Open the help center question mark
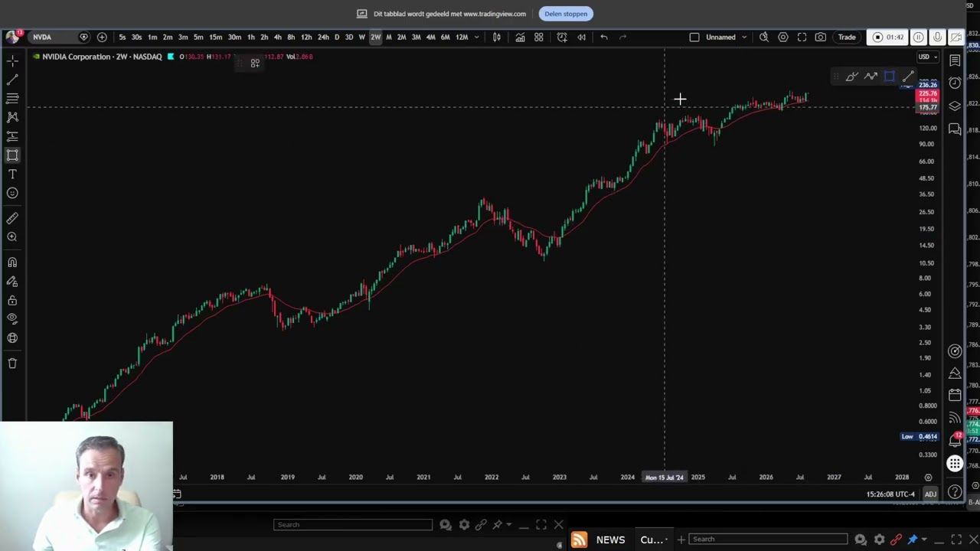The image size is (980, 551). [955, 492]
